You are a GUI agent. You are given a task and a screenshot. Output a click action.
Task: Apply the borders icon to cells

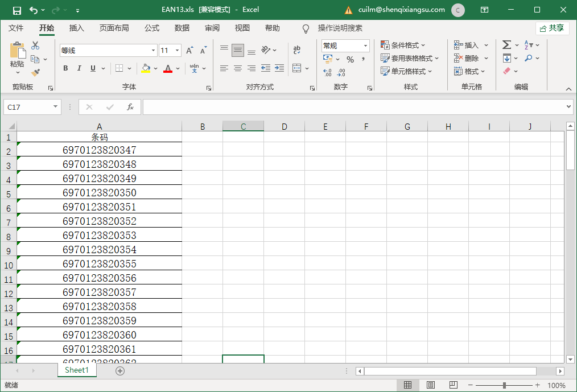coord(119,68)
